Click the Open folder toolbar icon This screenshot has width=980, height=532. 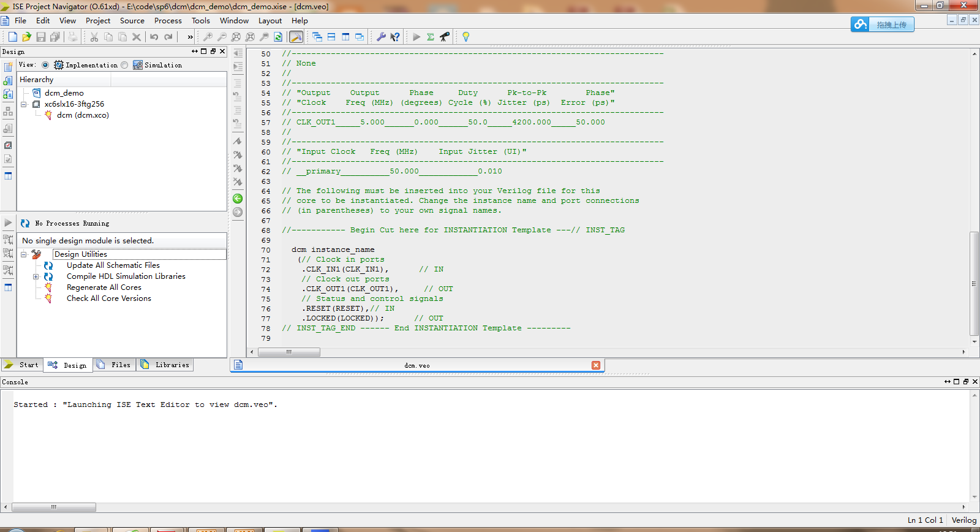(26, 37)
